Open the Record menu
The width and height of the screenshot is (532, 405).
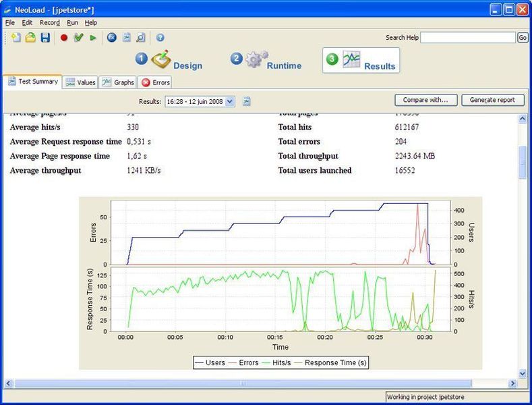pyautogui.click(x=49, y=23)
